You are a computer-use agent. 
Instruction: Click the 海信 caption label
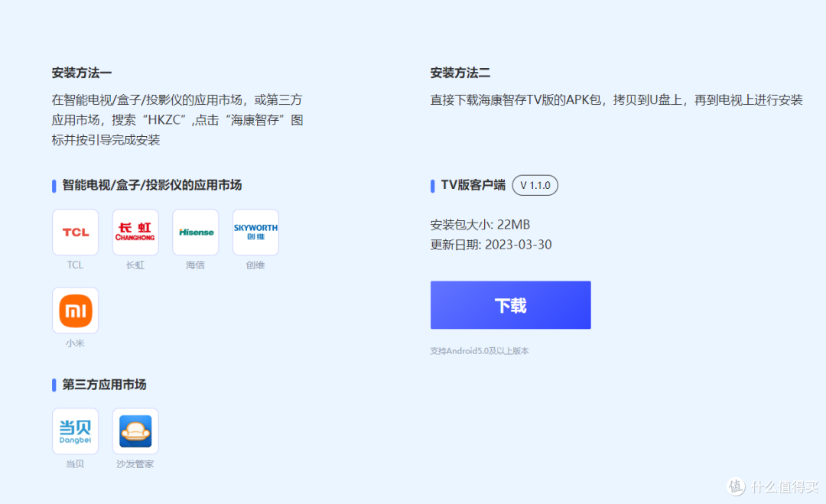pos(196,265)
